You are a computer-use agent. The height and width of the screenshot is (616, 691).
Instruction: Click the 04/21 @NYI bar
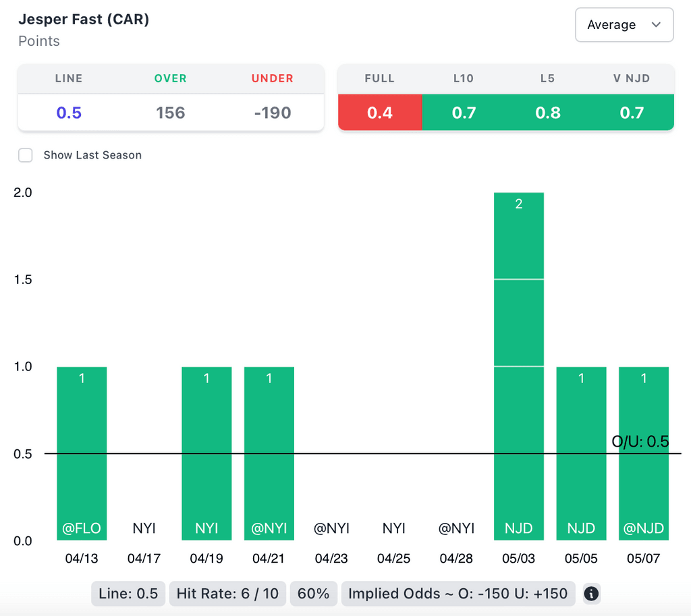(x=269, y=453)
